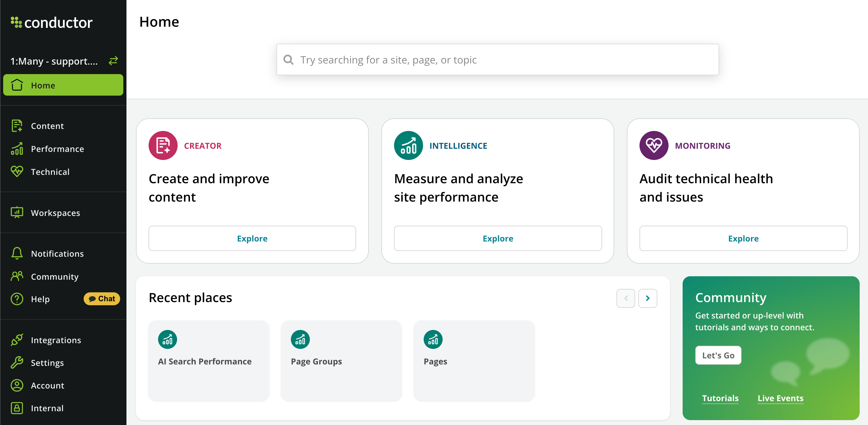The height and width of the screenshot is (425, 868).
Task: Click the Let's Go button
Action: (718, 355)
